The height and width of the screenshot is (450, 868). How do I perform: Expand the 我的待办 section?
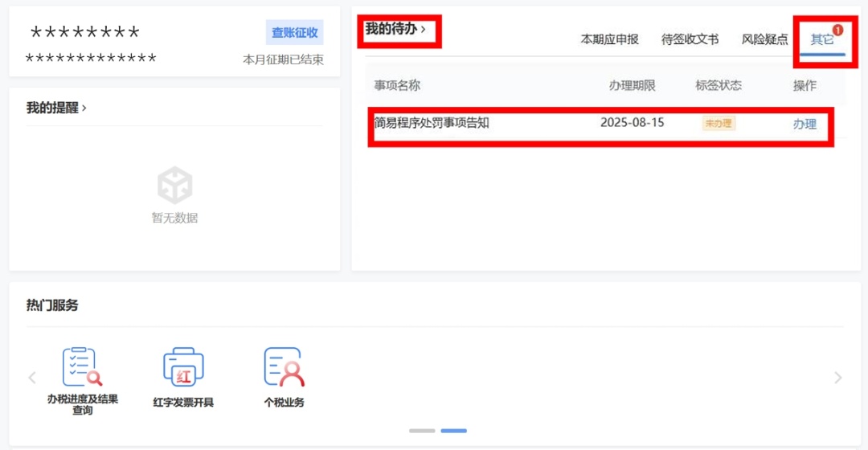(x=395, y=30)
